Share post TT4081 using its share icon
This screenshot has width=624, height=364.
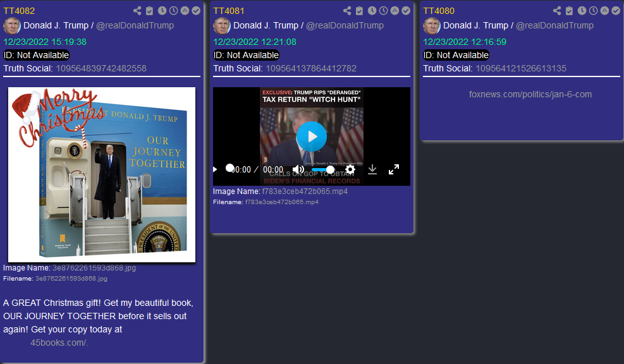tap(347, 11)
